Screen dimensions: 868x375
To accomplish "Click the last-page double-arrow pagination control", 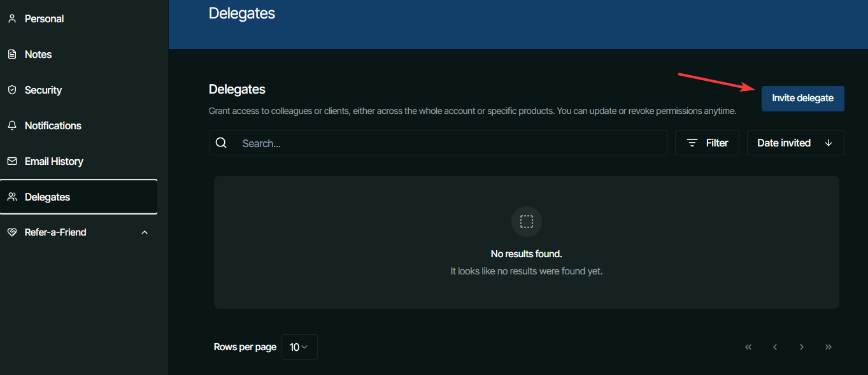I will (x=828, y=346).
